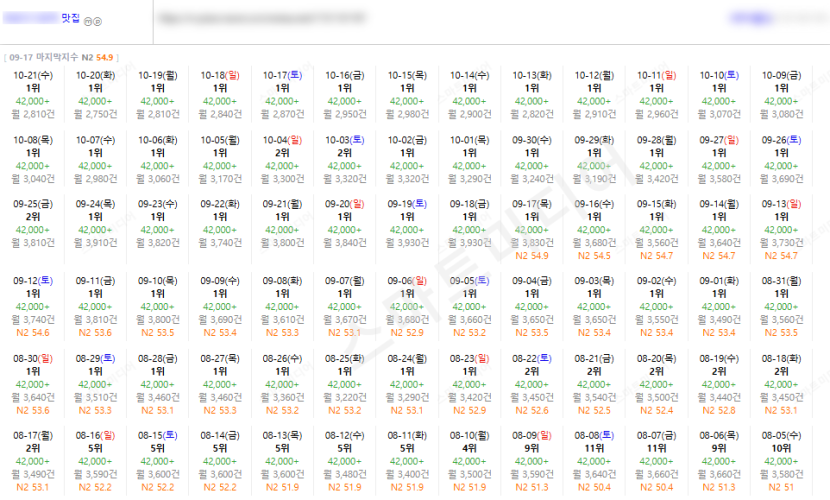Click the 2위 rank under 10-03(토)

[345, 153]
